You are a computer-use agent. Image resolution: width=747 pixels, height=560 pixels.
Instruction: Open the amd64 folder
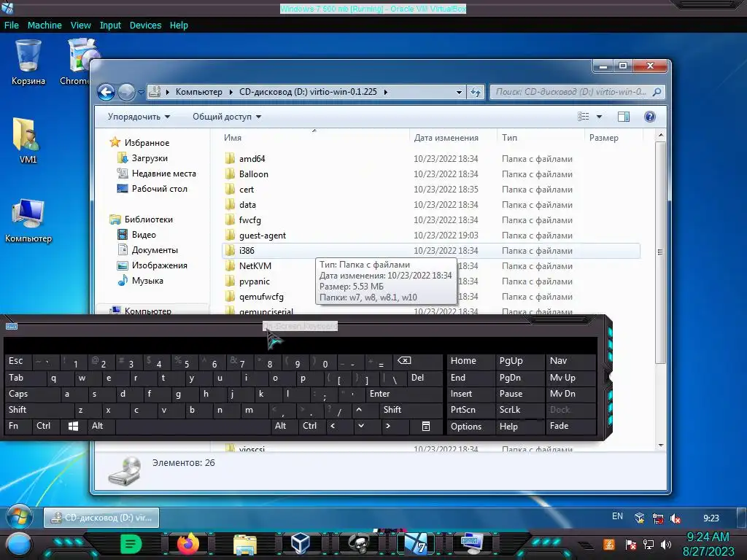[x=252, y=158]
